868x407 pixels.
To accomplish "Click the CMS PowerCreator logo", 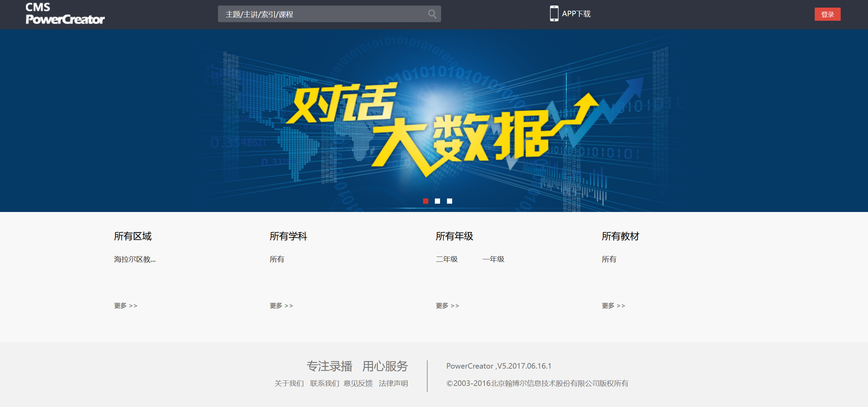I will coord(65,14).
